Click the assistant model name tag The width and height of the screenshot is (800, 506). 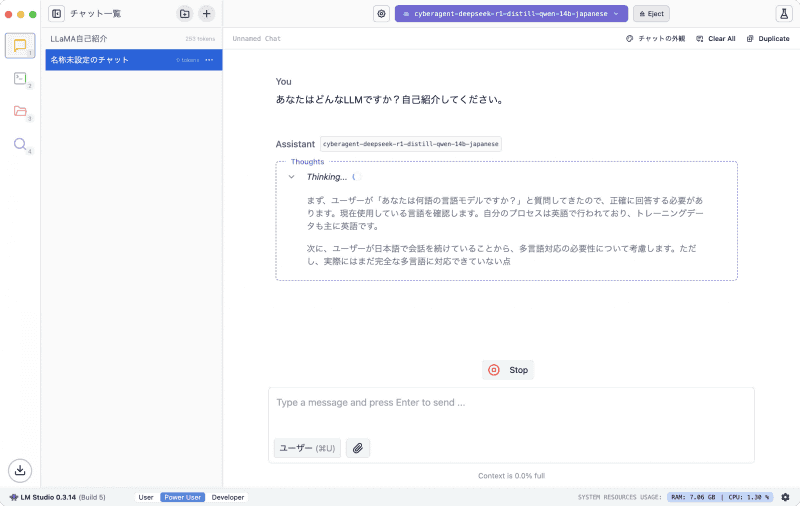click(411, 144)
